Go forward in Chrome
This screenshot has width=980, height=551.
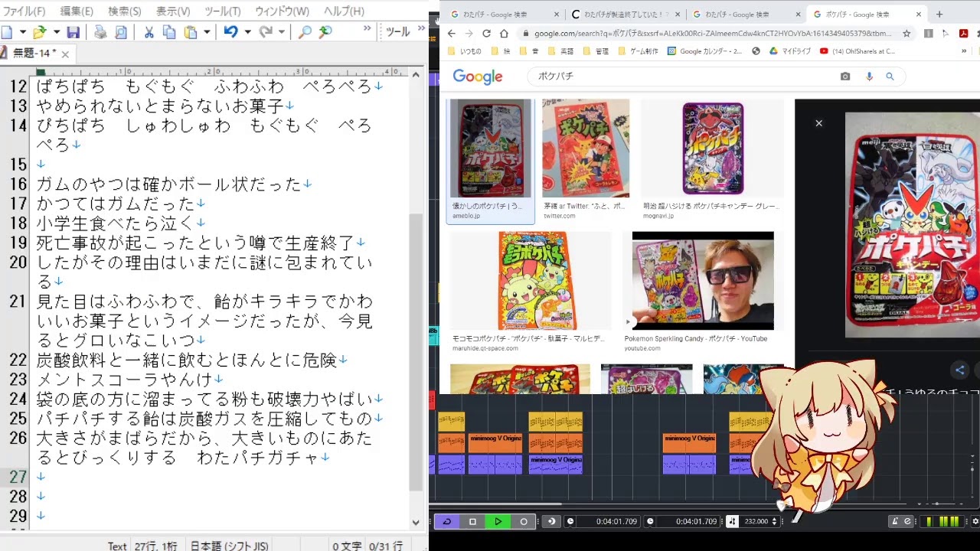click(469, 34)
